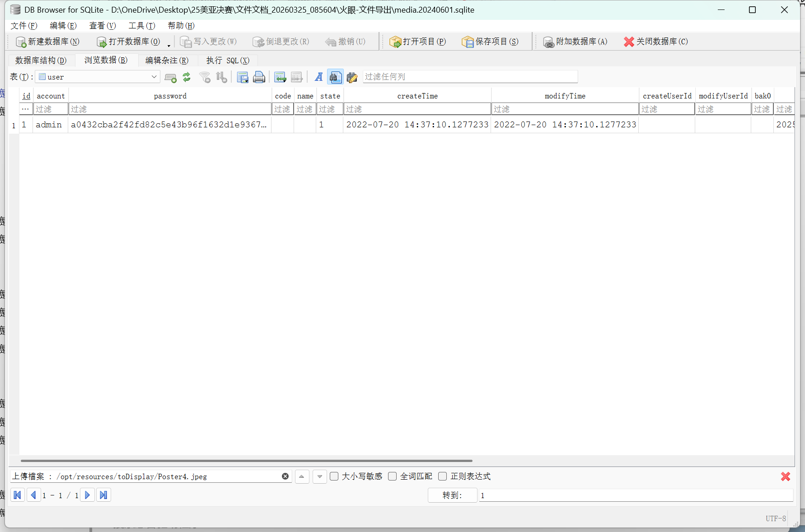Click the horizontal scrollbar of the table
The width and height of the screenshot is (805, 532).
pos(247,461)
